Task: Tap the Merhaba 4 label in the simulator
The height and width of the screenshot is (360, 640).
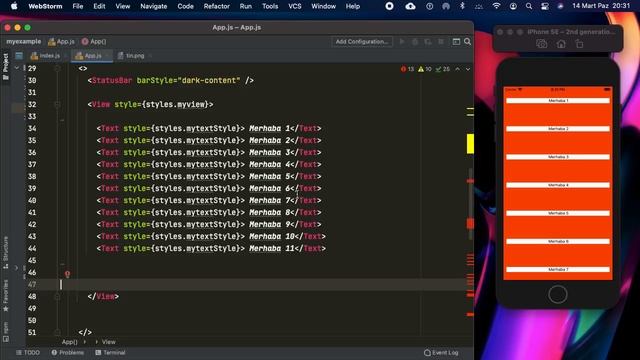Action: (558, 185)
